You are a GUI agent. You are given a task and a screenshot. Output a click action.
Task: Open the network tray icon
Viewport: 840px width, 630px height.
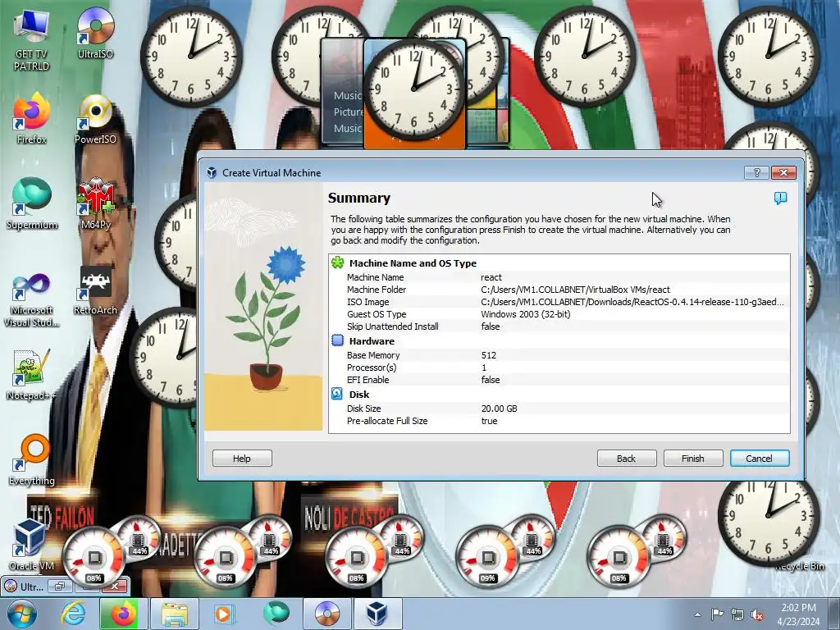(x=737, y=614)
